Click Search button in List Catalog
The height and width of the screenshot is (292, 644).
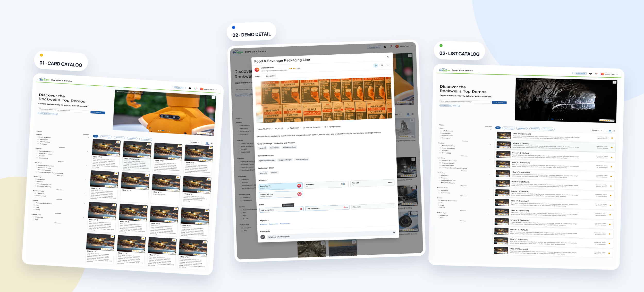499,103
